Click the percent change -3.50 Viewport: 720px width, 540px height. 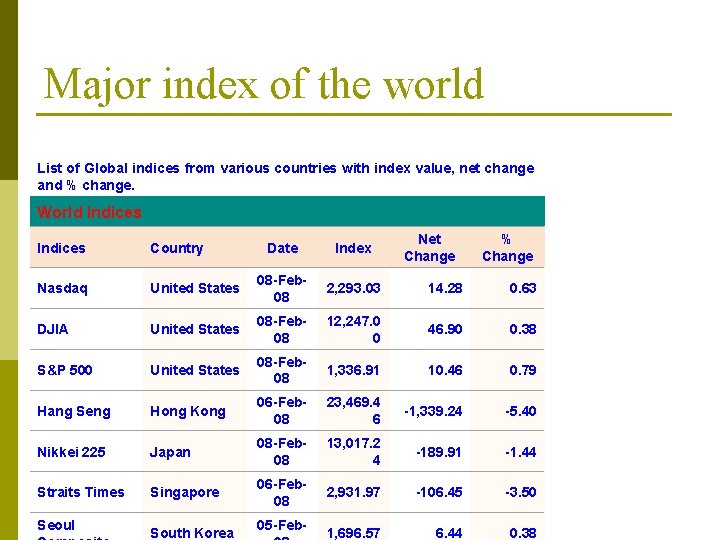tap(521, 492)
